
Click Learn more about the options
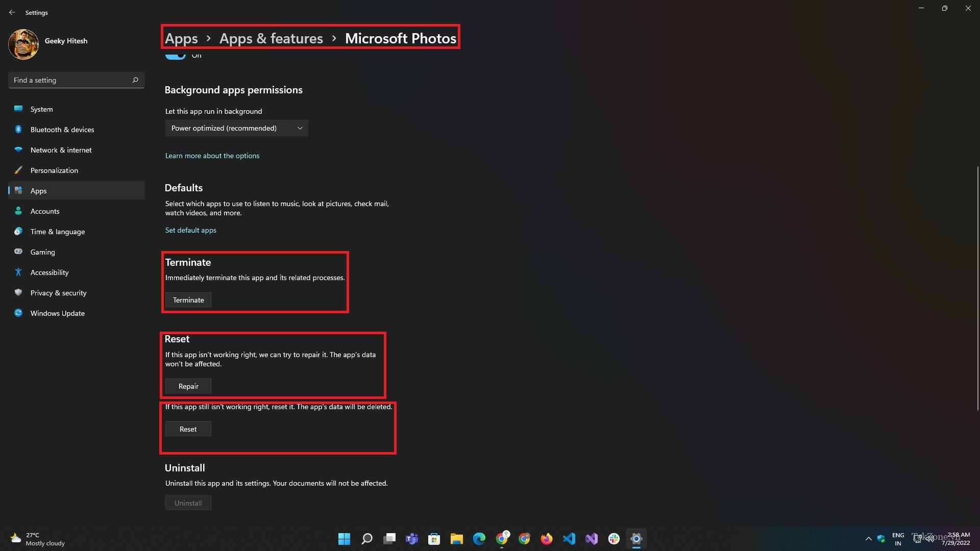tap(213, 156)
